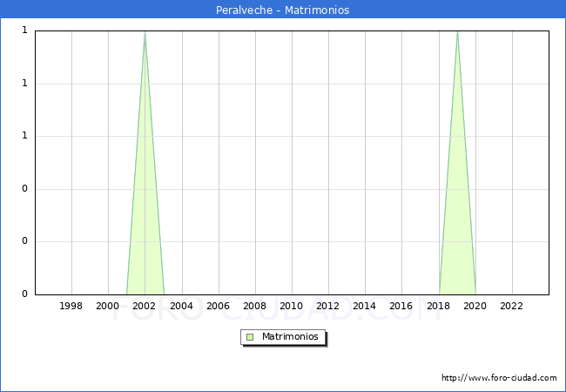Click the 2020 x-axis label
The image size is (566, 392).
point(475,306)
